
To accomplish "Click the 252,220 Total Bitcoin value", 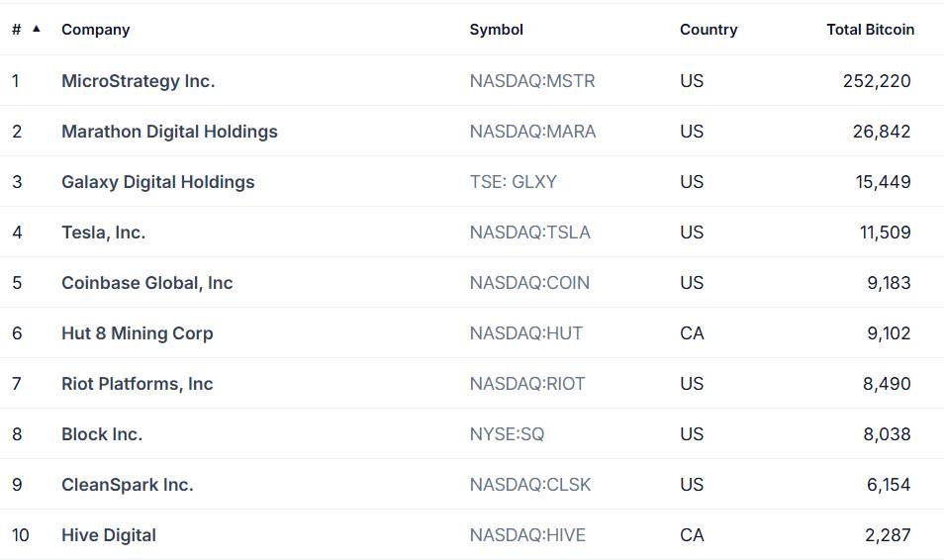I will click(x=877, y=81).
